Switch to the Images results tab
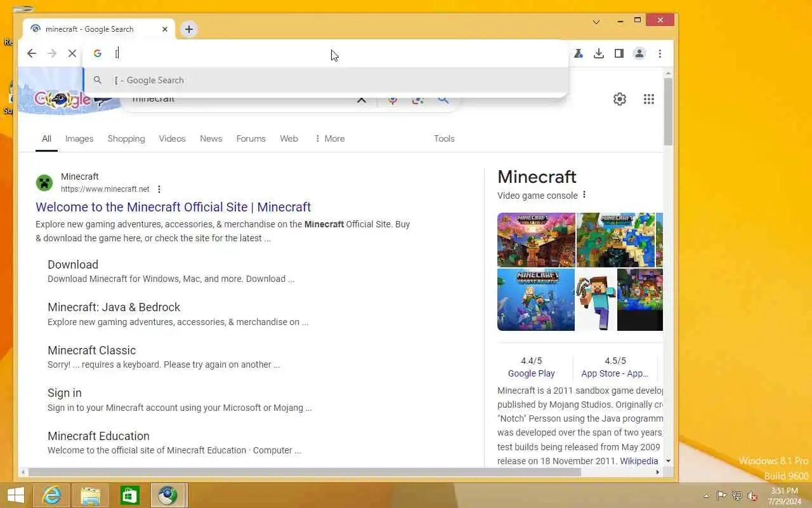 point(79,138)
